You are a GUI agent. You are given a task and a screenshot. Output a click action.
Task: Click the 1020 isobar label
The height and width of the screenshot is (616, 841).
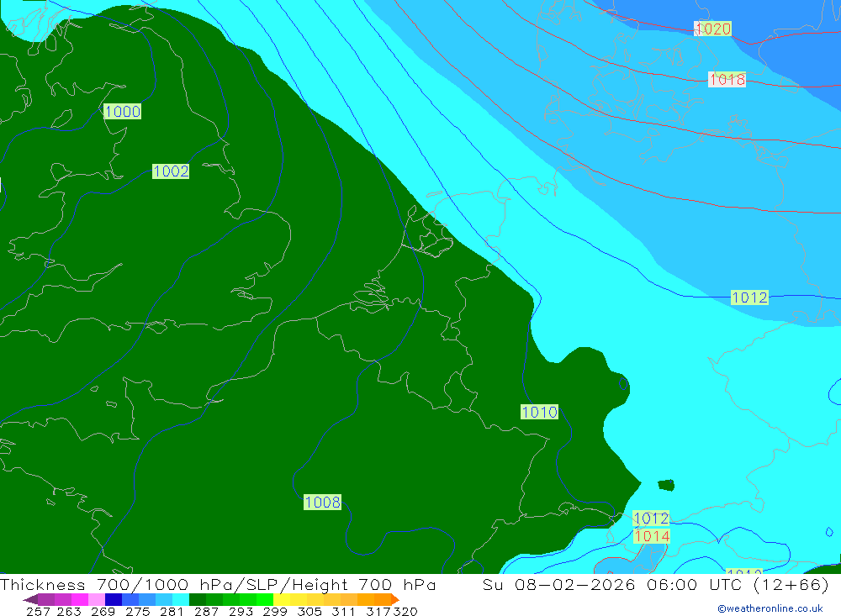713,29
